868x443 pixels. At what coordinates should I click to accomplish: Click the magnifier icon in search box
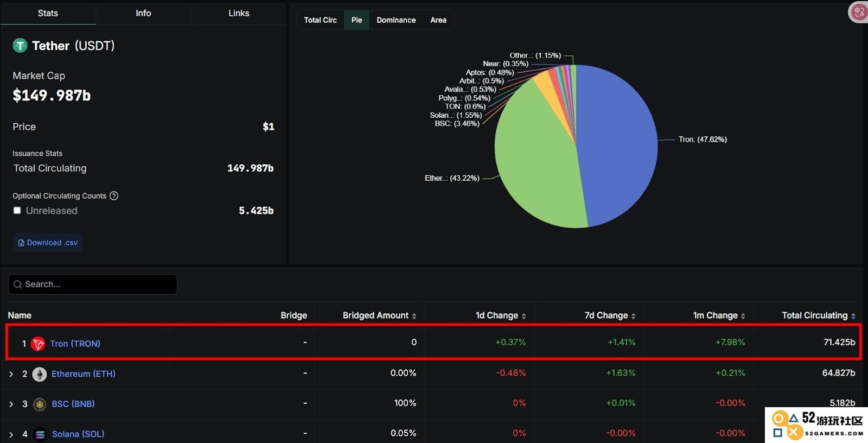(18, 284)
